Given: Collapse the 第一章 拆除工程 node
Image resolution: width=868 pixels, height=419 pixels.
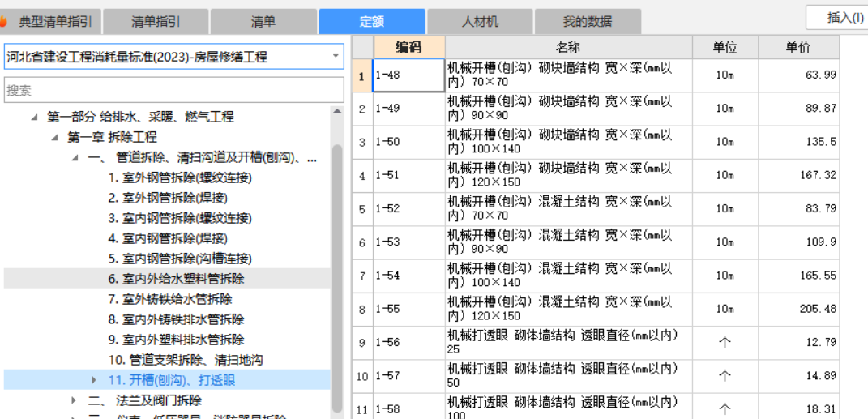Looking at the screenshot, I should pyautogui.click(x=55, y=137).
